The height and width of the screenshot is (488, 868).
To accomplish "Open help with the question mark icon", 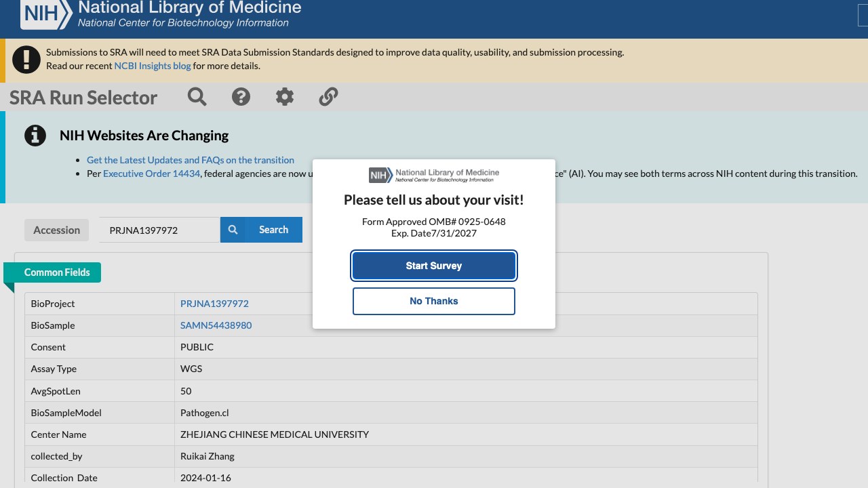I will [241, 97].
